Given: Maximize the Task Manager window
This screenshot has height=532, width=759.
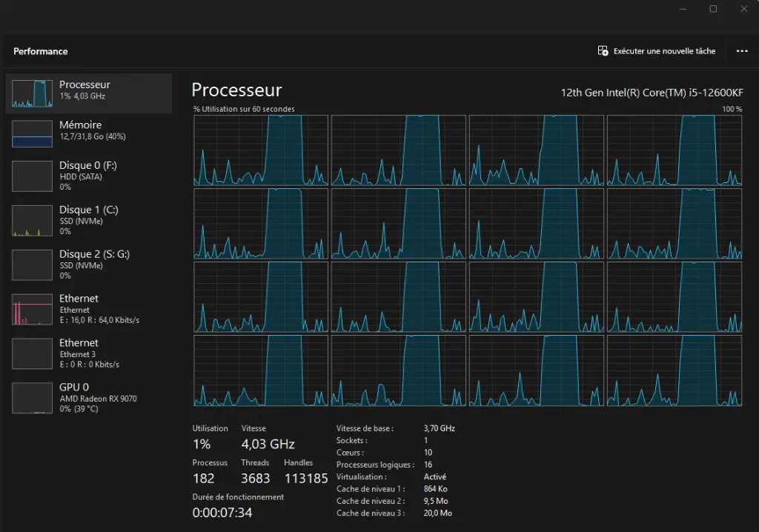Looking at the screenshot, I should 713,9.
